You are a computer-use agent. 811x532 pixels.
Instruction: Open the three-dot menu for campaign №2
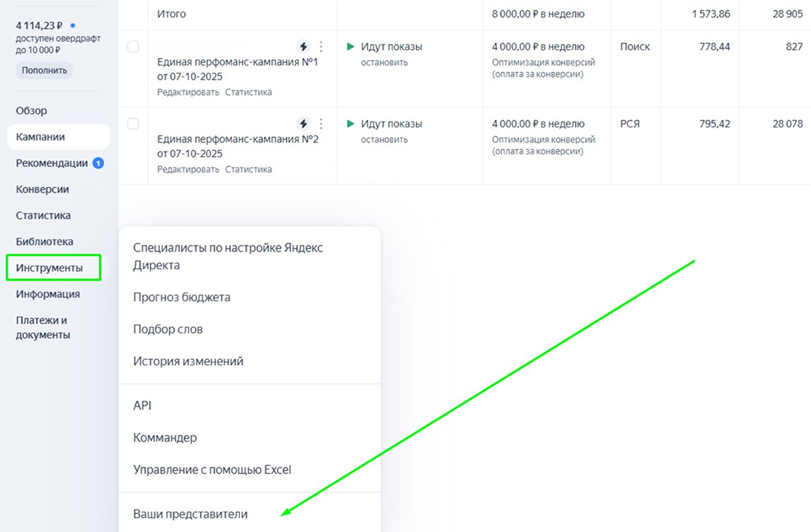[321, 124]
